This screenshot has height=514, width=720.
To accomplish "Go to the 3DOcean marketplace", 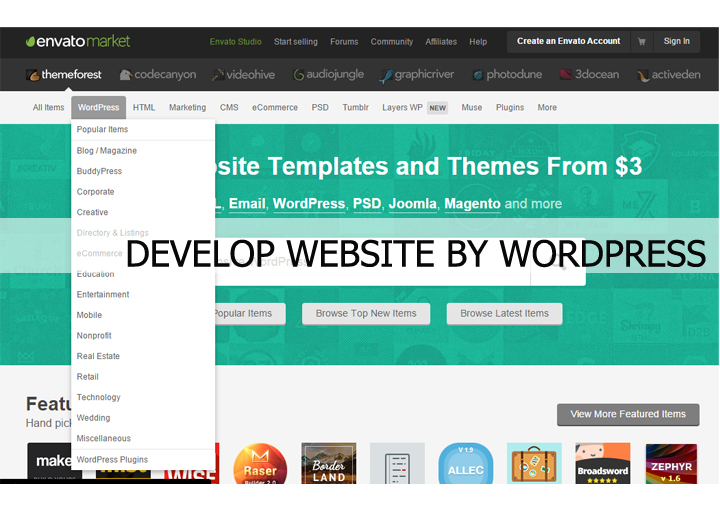I will [x=590, y=74].
